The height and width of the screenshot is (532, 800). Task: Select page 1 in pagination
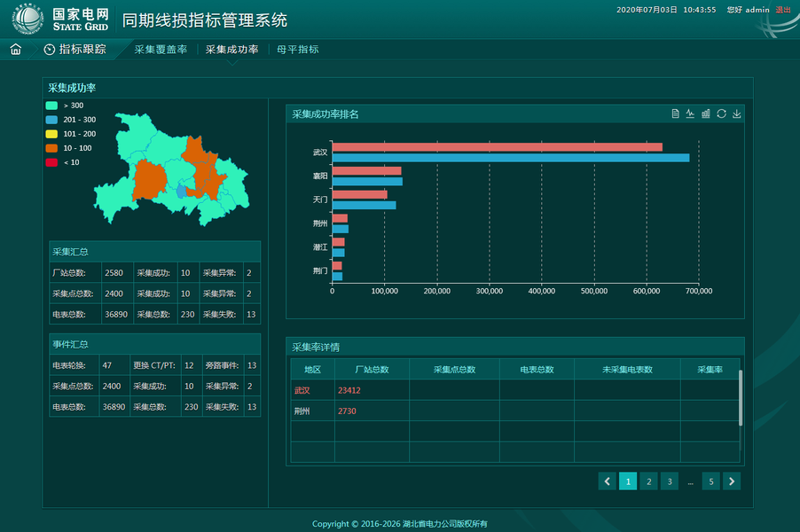[628, 481]
